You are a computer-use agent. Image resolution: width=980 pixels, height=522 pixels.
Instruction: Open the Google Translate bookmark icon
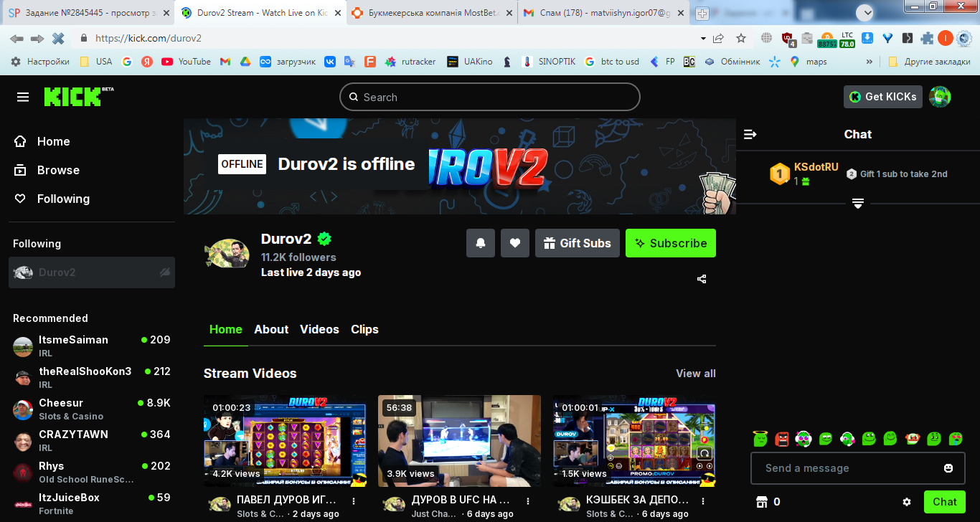[349, 62]
